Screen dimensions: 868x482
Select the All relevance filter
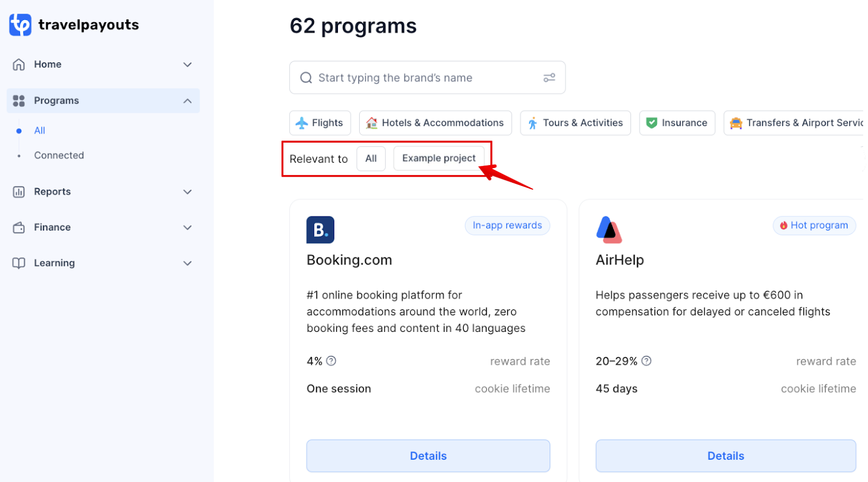pyautogui.click(x=371, y=158)
